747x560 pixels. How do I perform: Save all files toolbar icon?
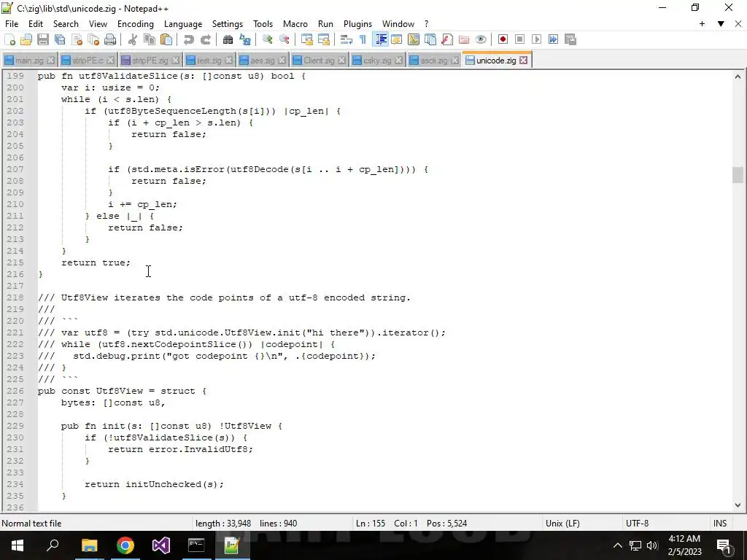point(60,39)
